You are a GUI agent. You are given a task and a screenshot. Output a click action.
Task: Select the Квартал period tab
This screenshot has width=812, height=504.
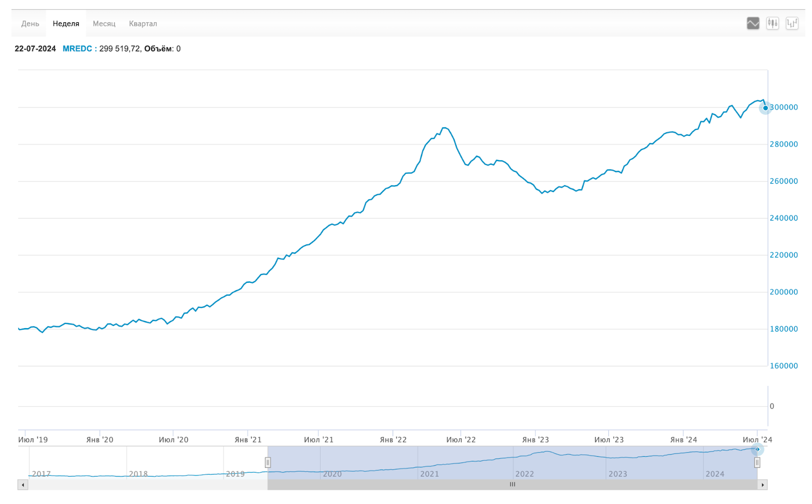(x=143, y=24)
